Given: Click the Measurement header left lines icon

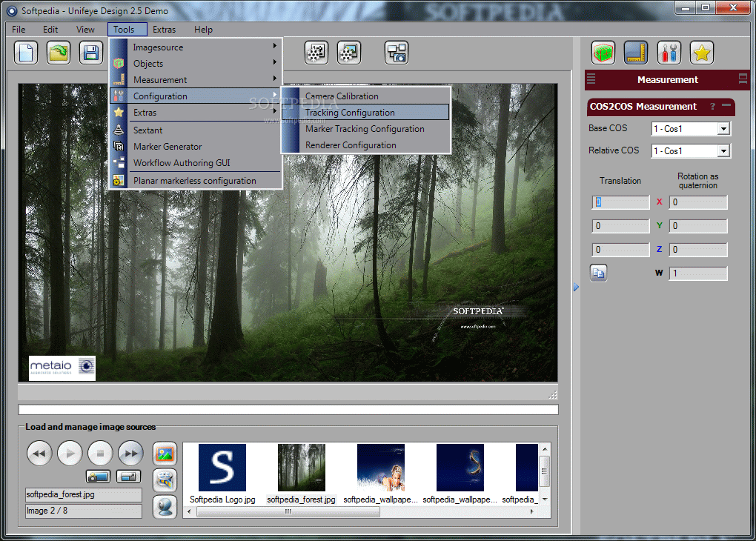Looking at the screenshot, I should [591, 79].
